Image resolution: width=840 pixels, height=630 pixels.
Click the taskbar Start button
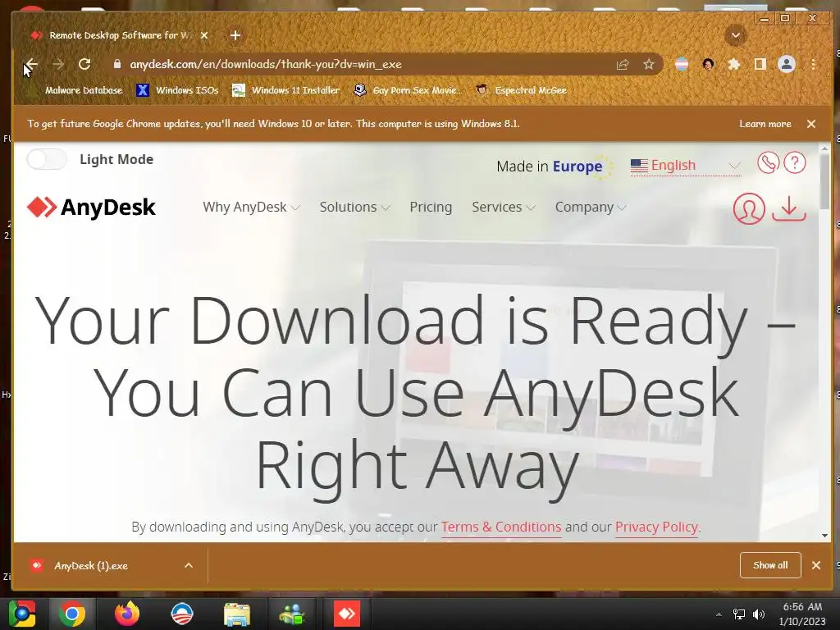pyautogui.click(x=21, y=614)
